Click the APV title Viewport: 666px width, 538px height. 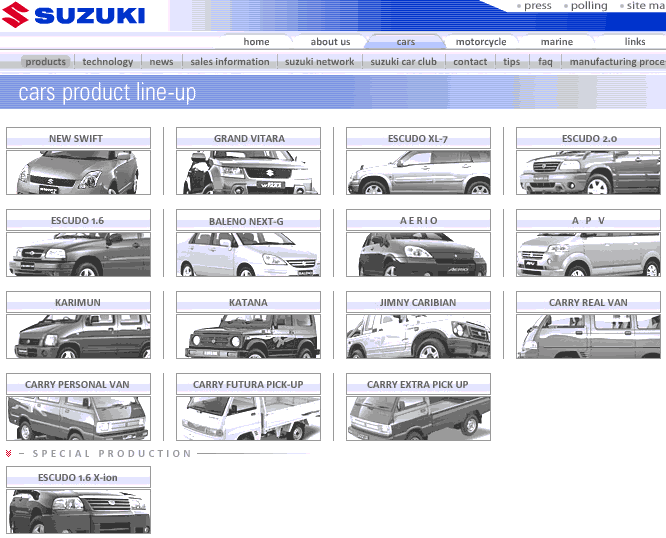coord(588,220)
